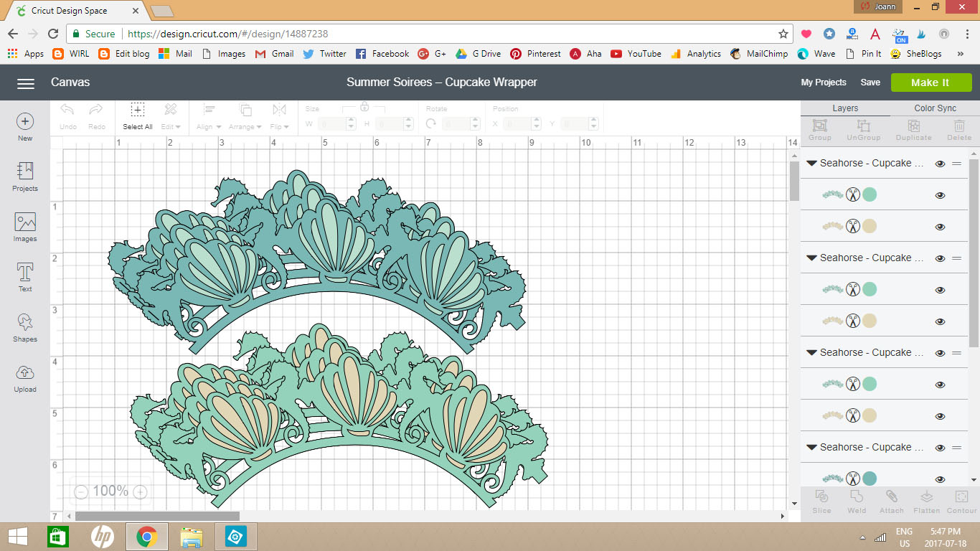Open the Images panel in left sidebar
Screen dimensions: 980x551
pyautogui.click(x=25, y=227)
